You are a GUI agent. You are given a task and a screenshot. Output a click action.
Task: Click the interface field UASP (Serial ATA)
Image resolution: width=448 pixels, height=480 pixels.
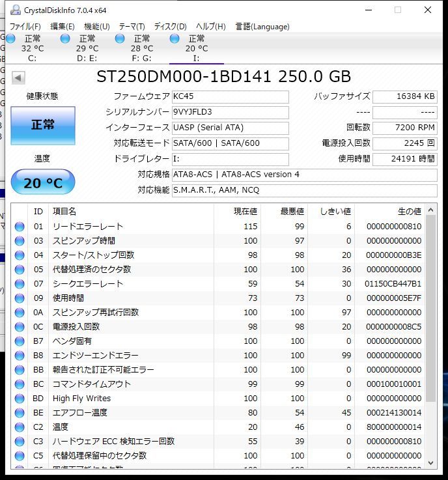point(230,128)
